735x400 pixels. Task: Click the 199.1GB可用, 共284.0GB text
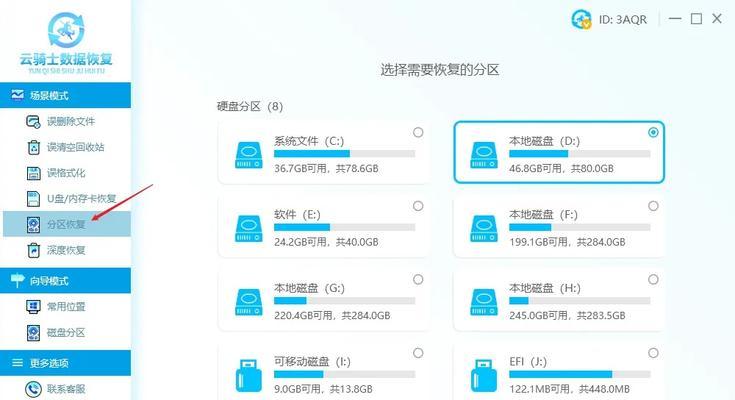coord(567,242)
